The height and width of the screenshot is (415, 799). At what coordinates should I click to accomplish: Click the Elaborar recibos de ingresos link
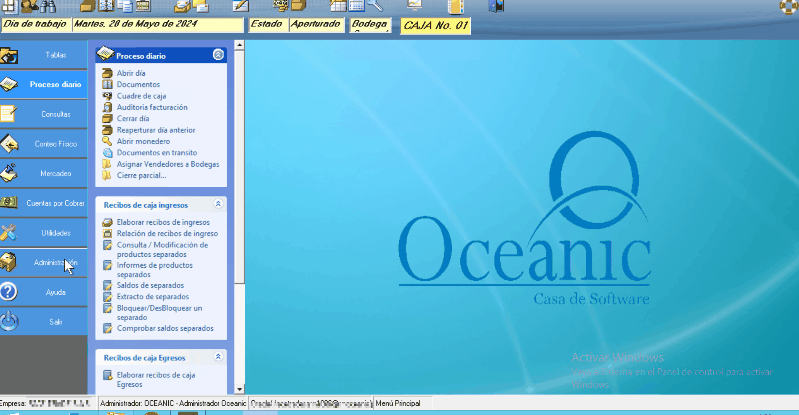(x=163, y=222)
